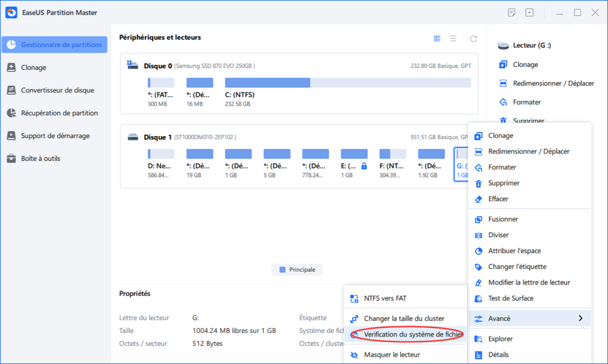Click Redimensionner / Déplacer in the Lecteur (G :) panel
608x364 pixels.
click(x=553, y=83)
